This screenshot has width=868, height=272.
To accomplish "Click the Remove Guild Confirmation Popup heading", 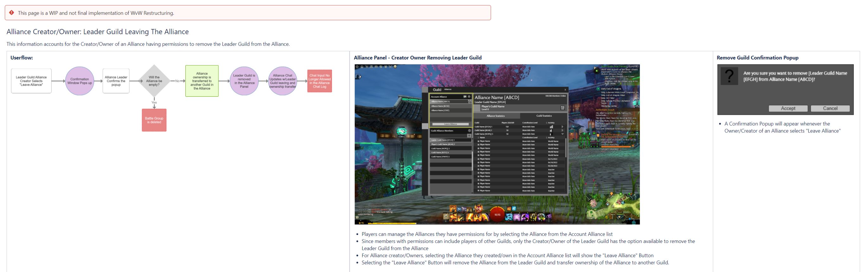I will [757, 58].
